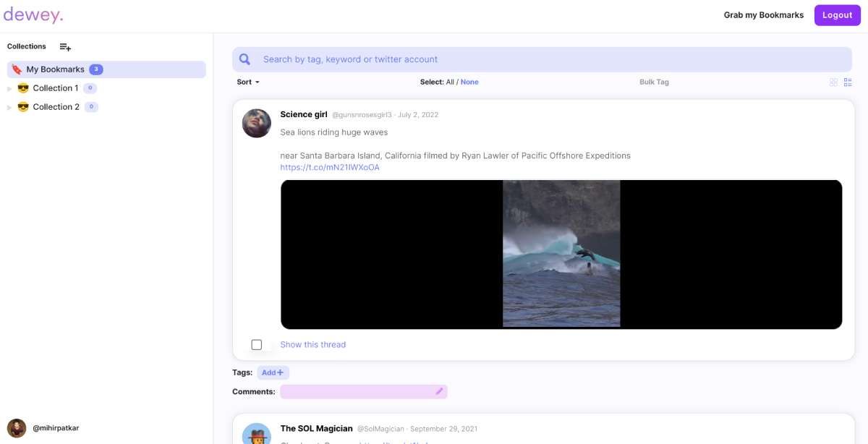The image size is (868, 444).
Task: Open the Sort dropdown
Action: [247, 82]
